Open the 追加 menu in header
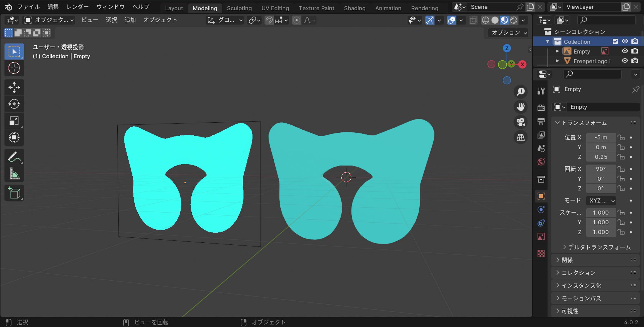Screen dimensions: 644x327 [130, 20]
